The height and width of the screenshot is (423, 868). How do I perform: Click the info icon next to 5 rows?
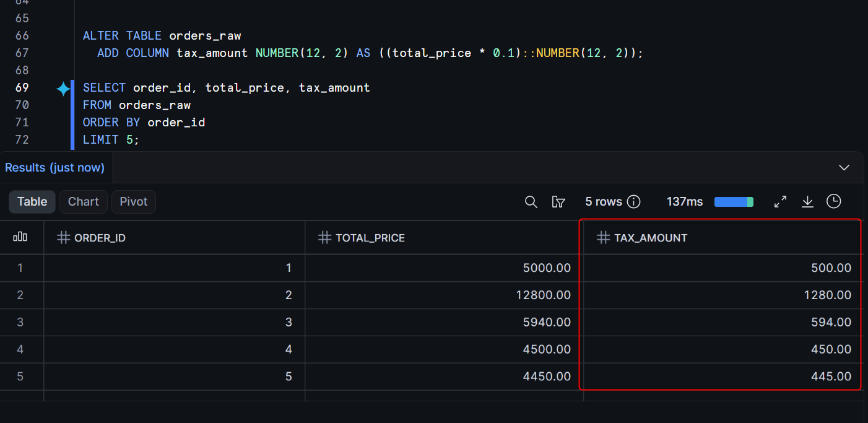coord(633,202)
